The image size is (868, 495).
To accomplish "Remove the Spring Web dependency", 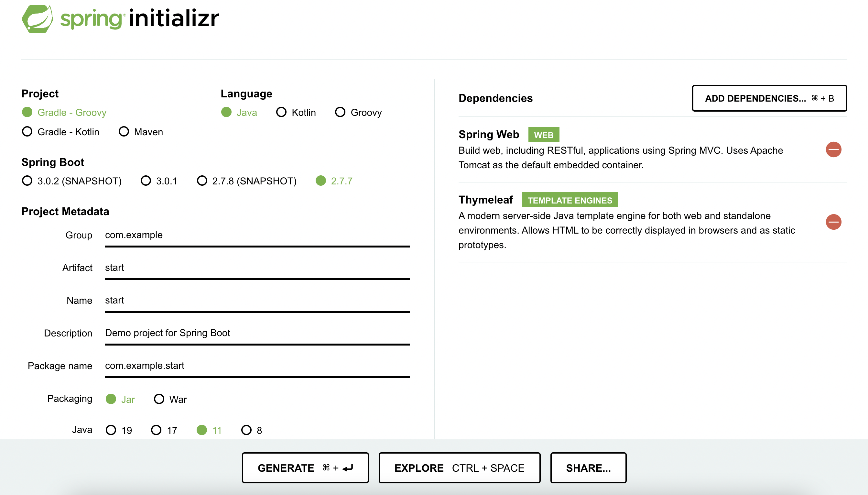I will click(833, 149).
